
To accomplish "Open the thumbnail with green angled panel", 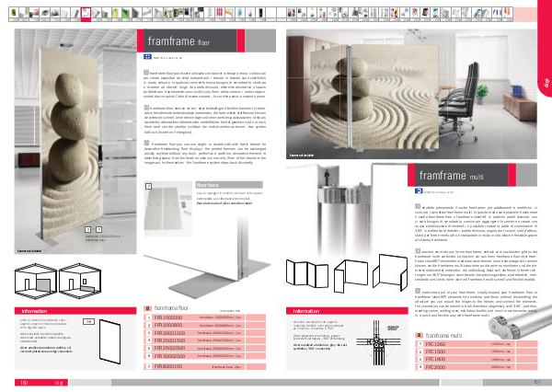I will pyautogui.click(x=126, y=14).
